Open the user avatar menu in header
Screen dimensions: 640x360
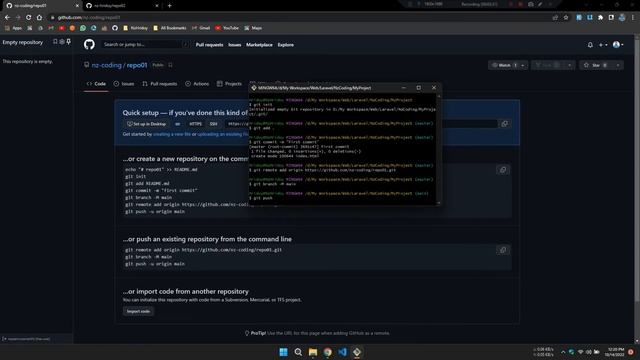(x=618, y=45)
